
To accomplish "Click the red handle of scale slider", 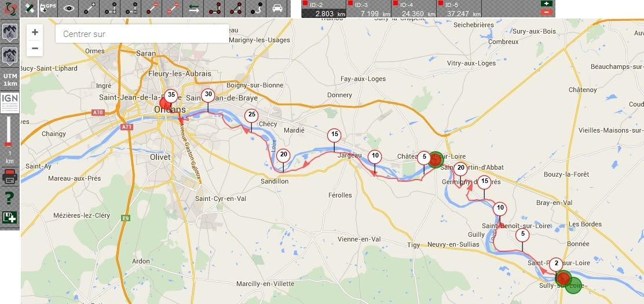I will (x=8, y=144).
